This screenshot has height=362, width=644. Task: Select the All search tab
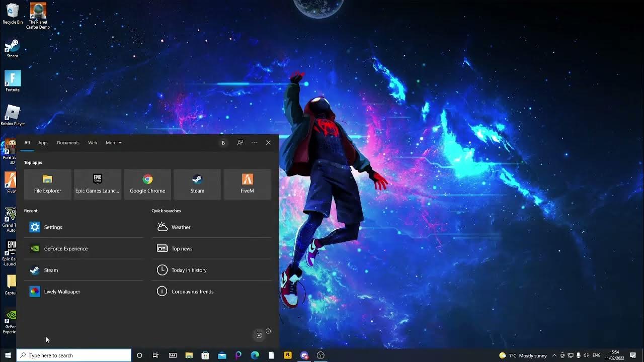[27, 143]
